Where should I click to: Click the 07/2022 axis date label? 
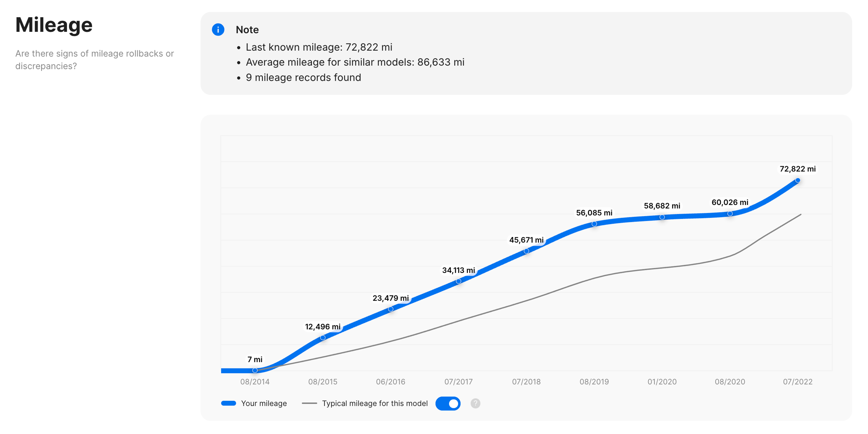click(x=797, y=382)
